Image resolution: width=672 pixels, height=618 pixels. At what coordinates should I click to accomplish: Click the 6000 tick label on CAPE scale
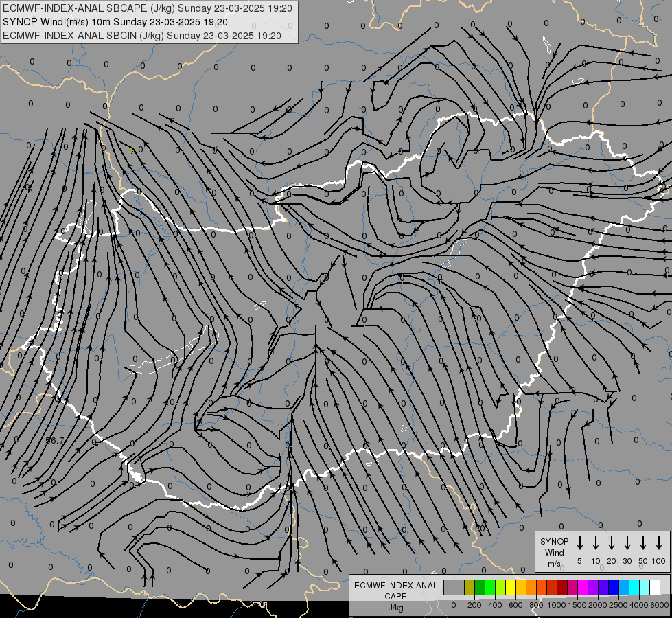click(x=660, y=605)
